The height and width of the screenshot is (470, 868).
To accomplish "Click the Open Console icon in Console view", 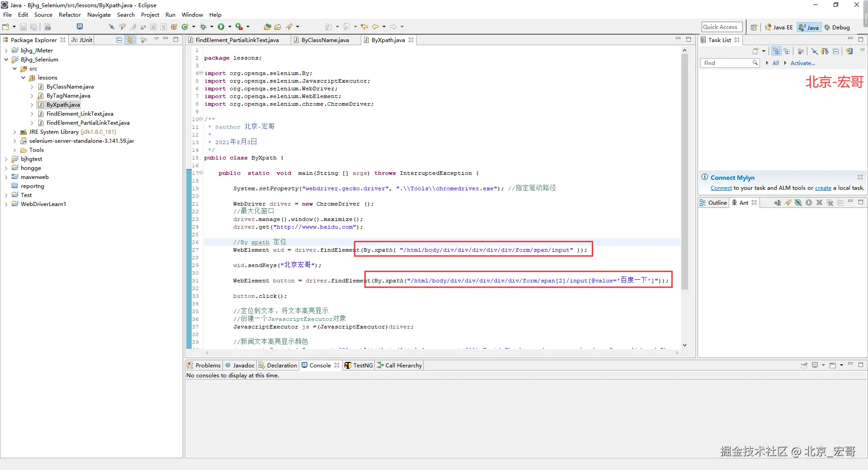I will (833, 365).
